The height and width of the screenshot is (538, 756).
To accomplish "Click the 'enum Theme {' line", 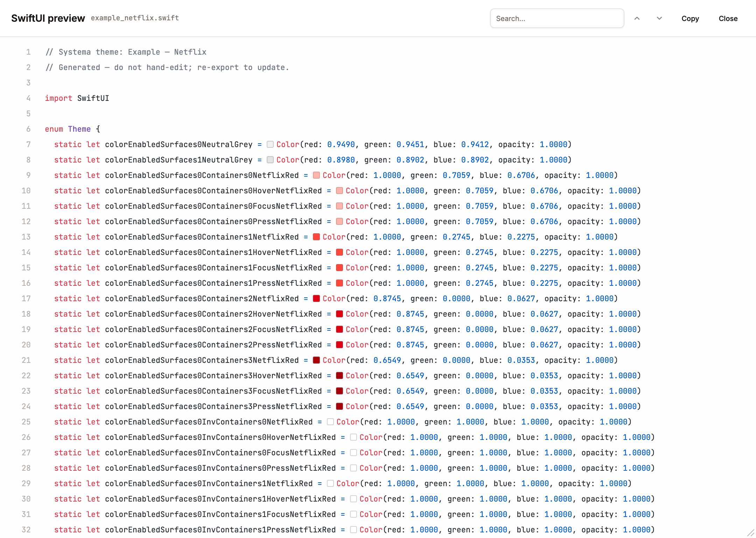I will point(72,129).
